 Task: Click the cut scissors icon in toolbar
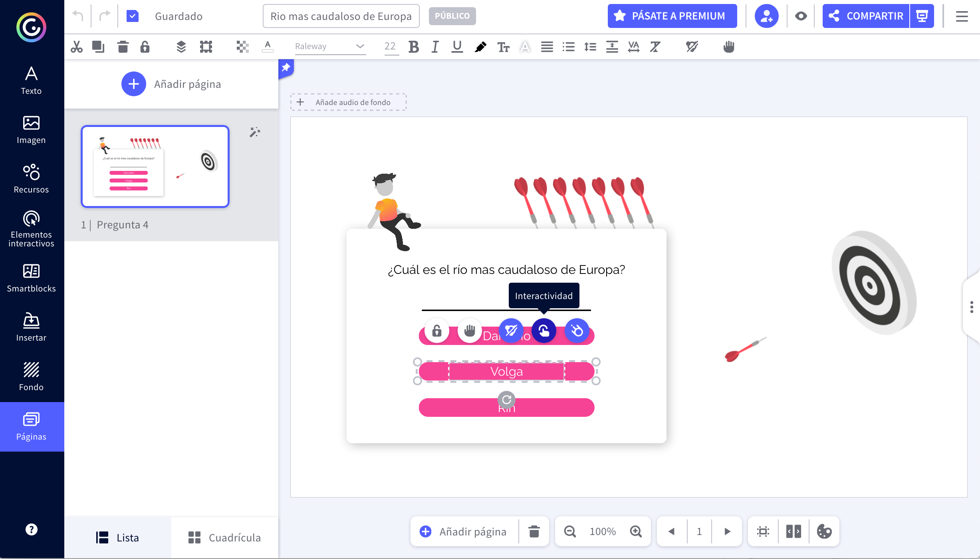point(77,47)
